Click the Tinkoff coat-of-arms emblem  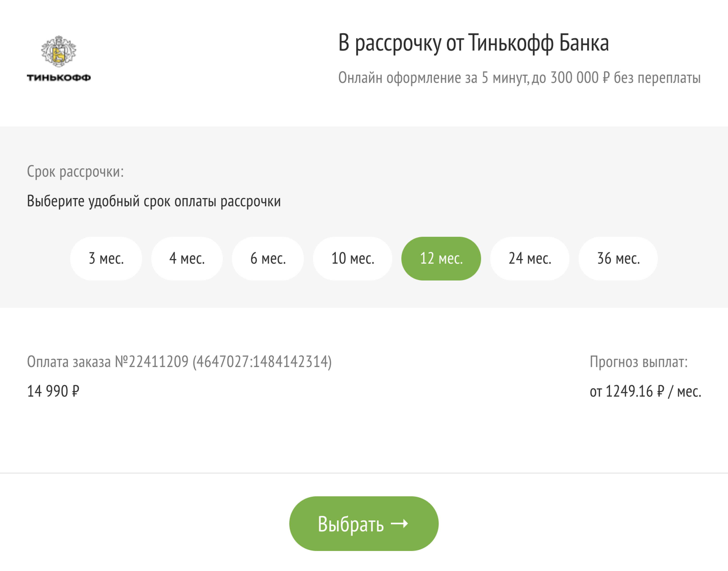pos(59,51)
